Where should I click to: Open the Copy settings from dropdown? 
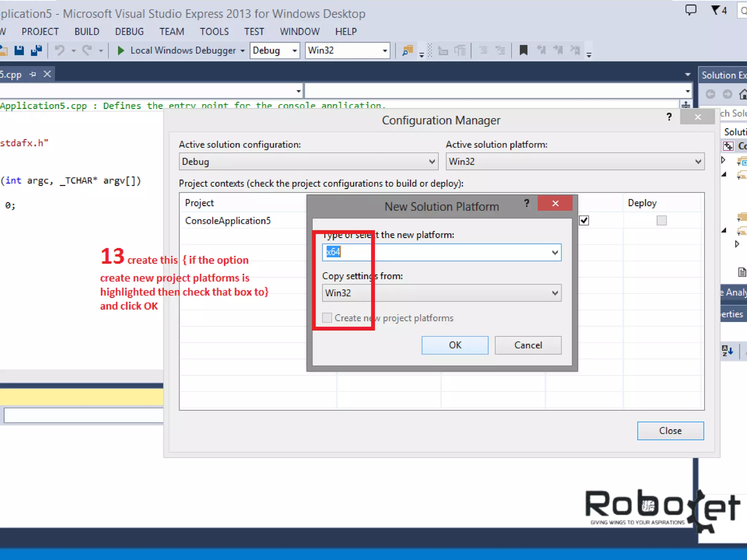coord(554,293)
